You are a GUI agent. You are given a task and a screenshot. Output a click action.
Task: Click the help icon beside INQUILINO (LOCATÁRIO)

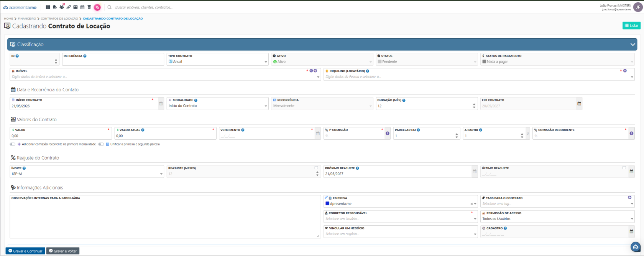click(368, 71)
